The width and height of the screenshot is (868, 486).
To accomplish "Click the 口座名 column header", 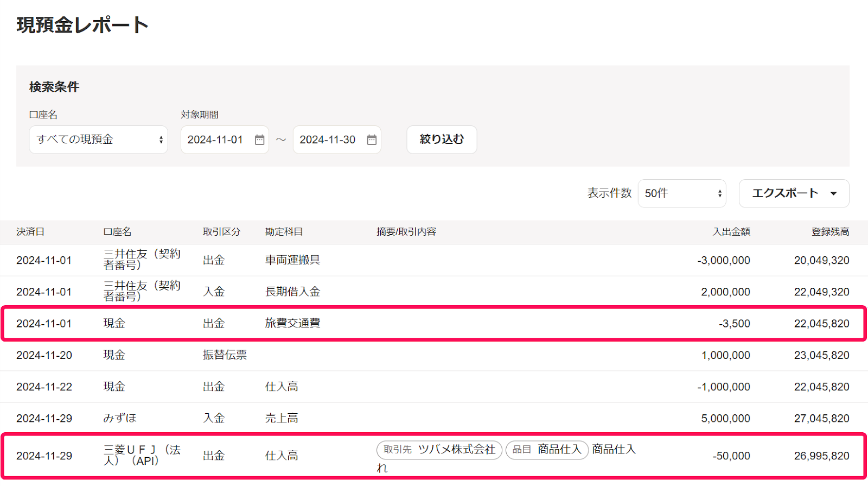I will tap(118, 232).
